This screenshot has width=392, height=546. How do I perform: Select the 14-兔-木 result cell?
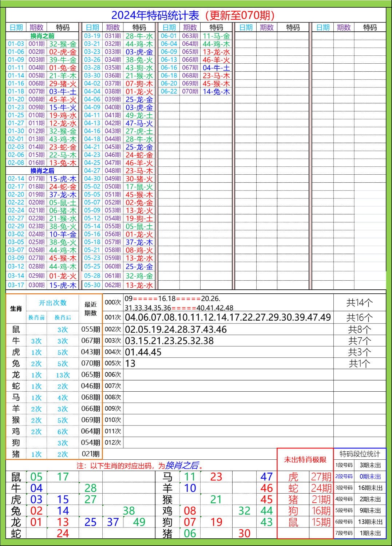click(x=216, y=92)
